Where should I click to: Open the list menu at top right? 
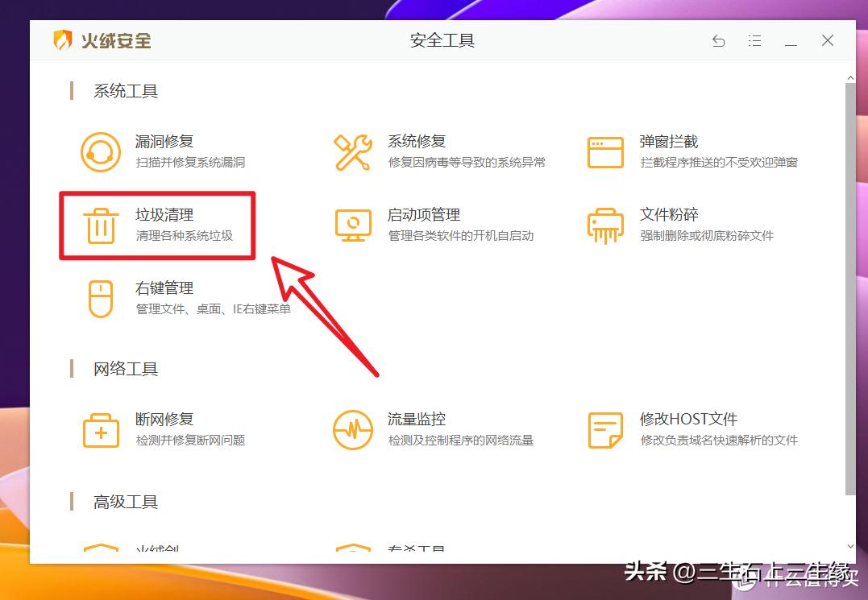755,39
